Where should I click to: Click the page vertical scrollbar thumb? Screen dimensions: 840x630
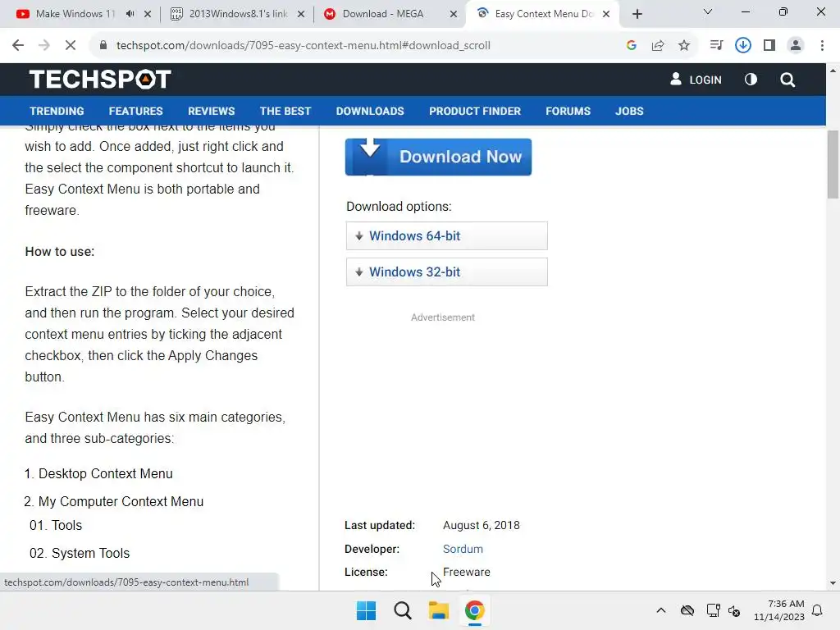pyautogui.click(x=833, y=164)
